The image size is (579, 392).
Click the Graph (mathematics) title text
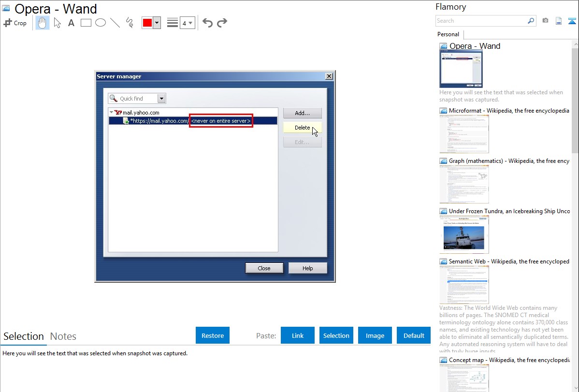pyautogui.click(x=509, y=161)
